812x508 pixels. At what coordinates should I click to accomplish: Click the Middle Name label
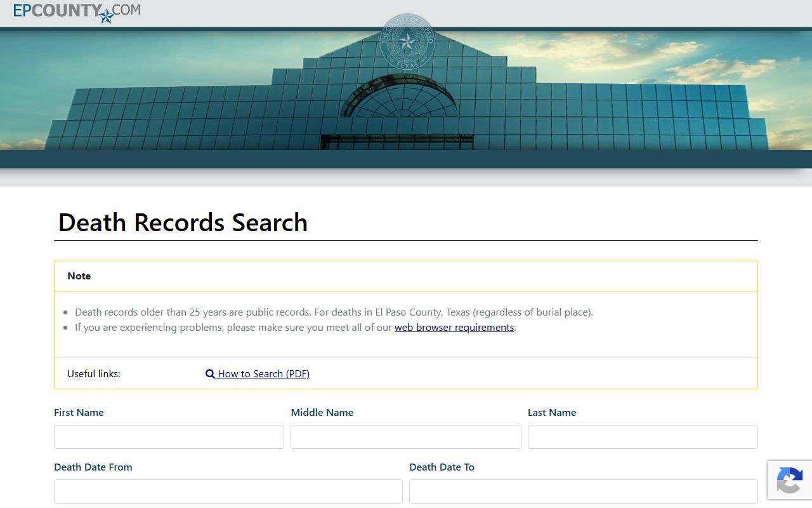coord(322,413)
